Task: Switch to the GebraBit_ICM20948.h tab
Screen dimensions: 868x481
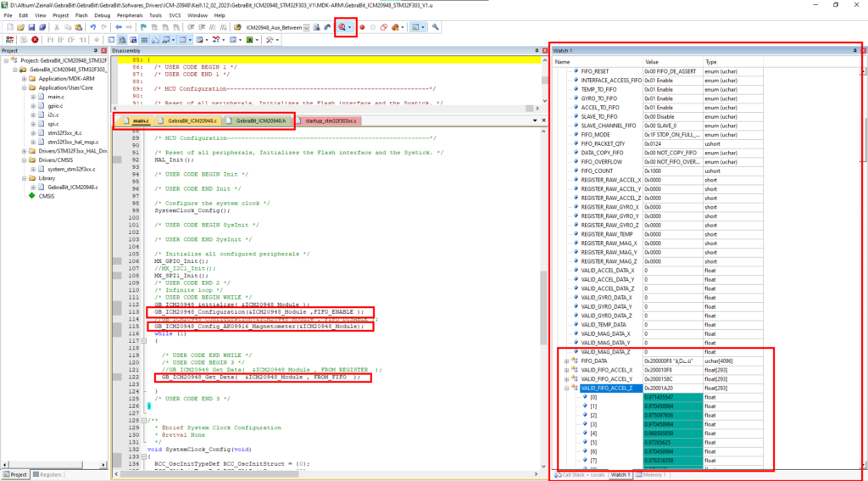Action: pos(260,120)
